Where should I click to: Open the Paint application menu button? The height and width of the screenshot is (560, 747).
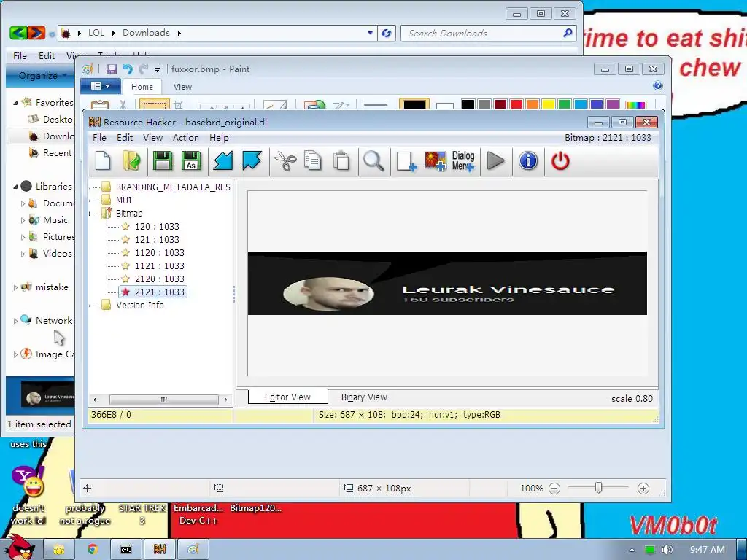(x=101, y=86)
